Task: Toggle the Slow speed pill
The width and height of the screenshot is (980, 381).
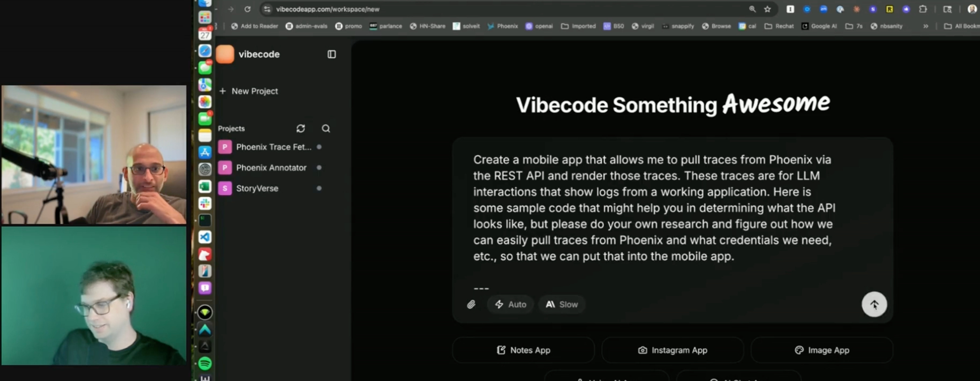Action: (562, 304)
